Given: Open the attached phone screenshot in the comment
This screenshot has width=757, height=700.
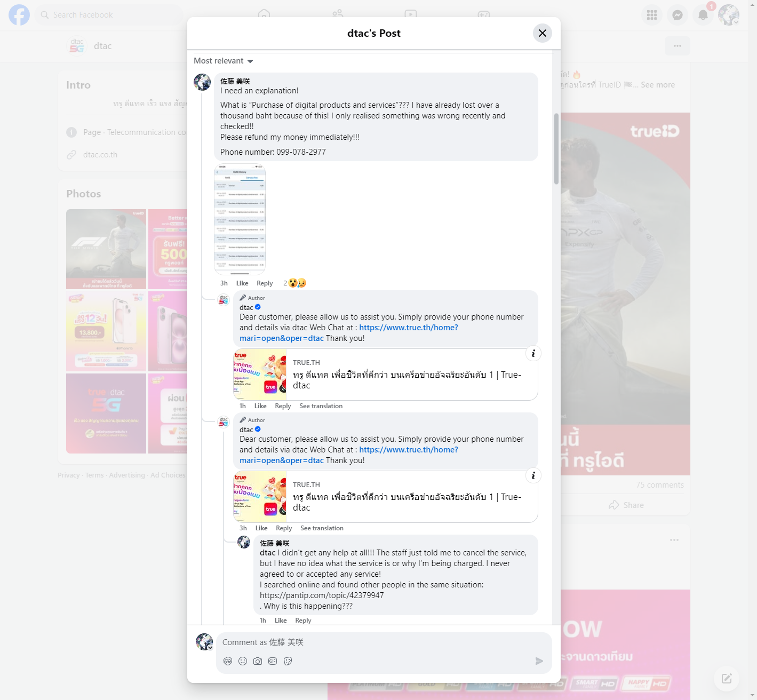Looking at the screenshot, I should 240,219.
